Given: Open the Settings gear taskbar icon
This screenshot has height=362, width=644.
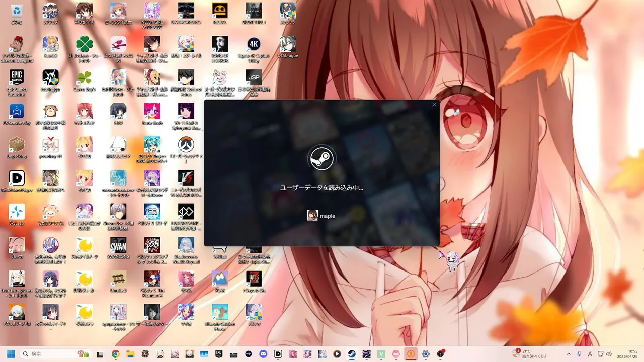Looking at the screenshot, I should pos(426,354).
